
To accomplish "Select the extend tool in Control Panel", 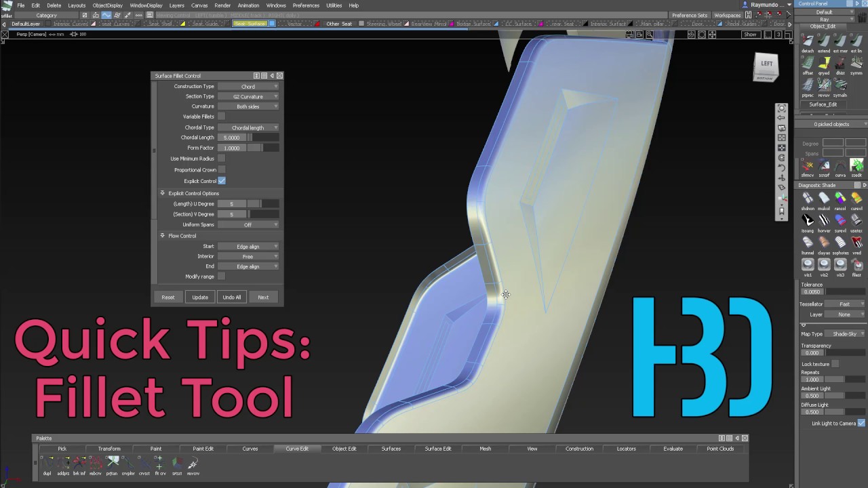I will coord(824,42).
